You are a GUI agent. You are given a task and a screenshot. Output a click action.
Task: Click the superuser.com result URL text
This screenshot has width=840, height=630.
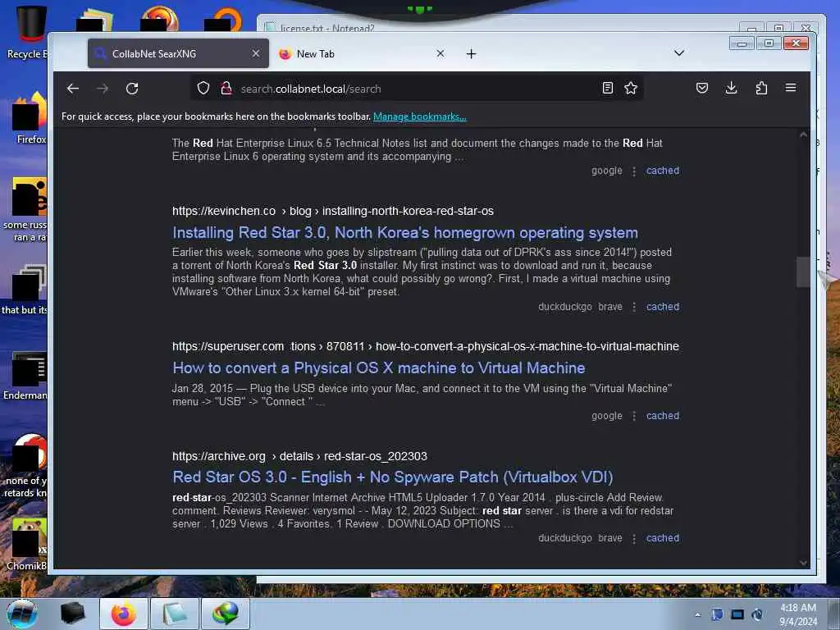pos(426,347)
